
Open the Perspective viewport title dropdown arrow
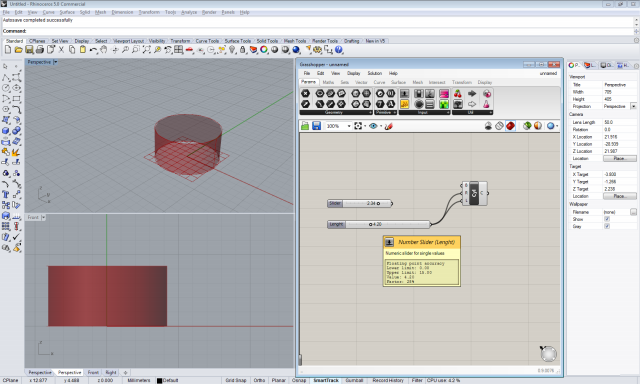point(56,62)
